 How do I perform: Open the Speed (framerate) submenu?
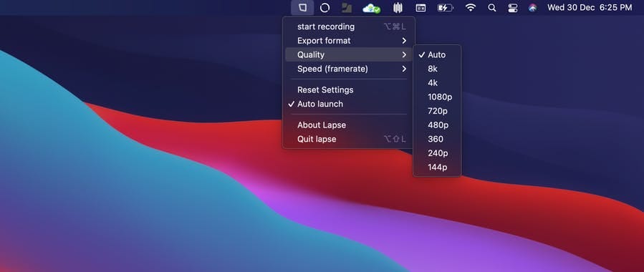(x=348, y=69)
